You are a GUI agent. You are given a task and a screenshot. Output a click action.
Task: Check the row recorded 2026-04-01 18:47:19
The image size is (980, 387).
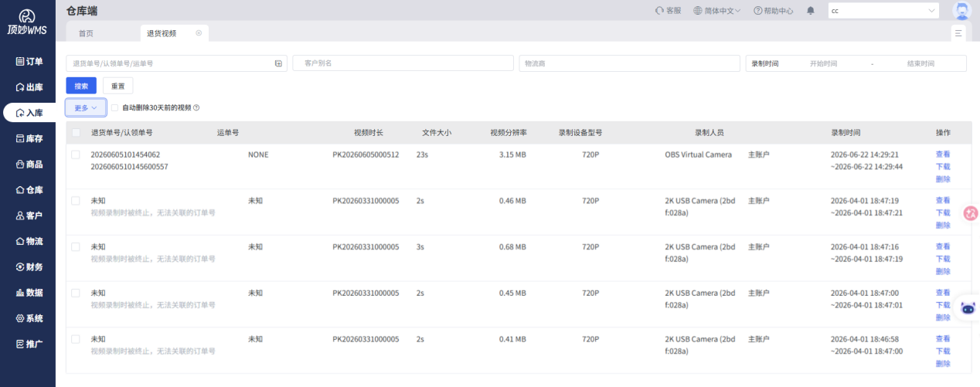(76, 201)
